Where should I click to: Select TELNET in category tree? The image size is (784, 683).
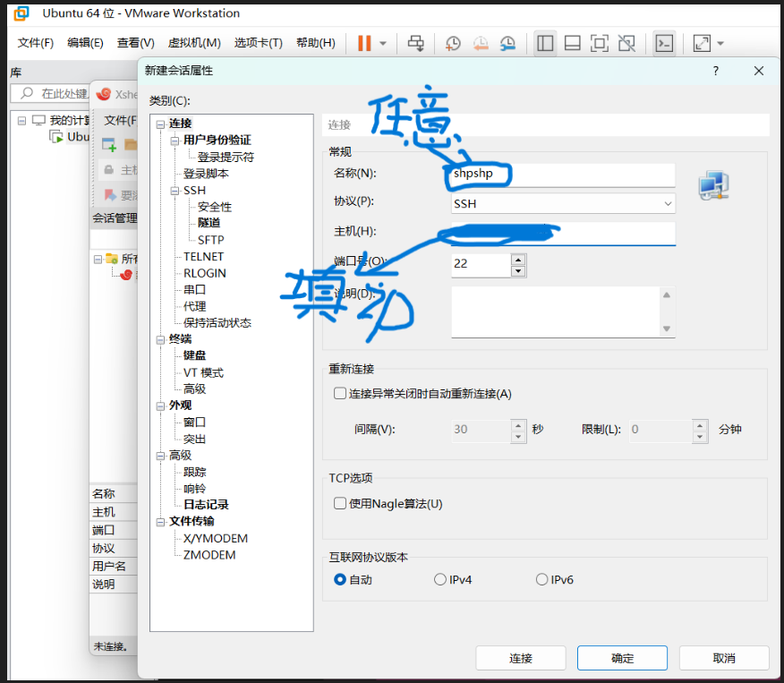[203, 257]
